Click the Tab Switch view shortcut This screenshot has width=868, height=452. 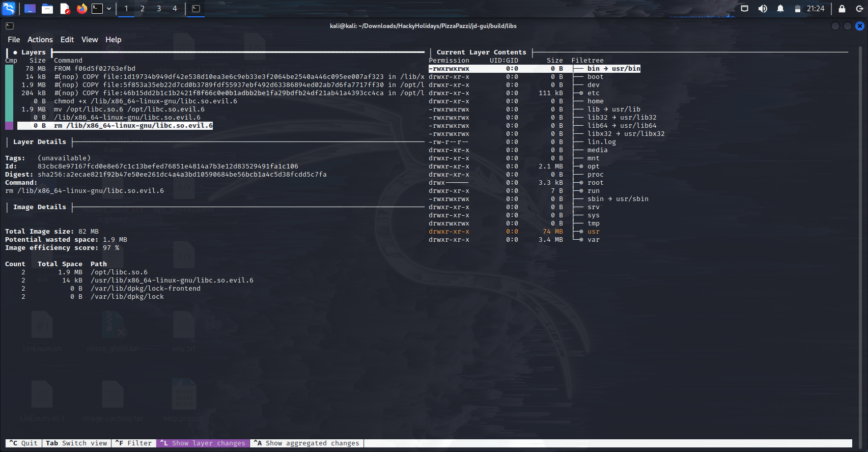pyautogui.click(x=76, y=443)
